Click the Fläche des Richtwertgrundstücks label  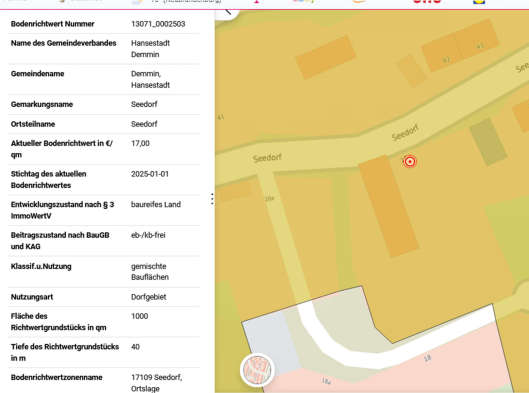58,322
